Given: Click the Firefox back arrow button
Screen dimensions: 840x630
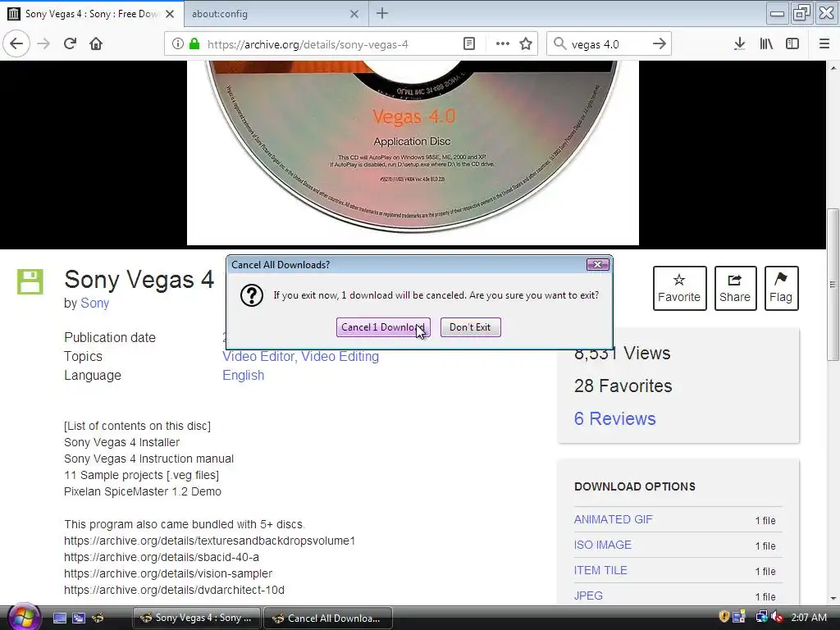Looking at the screenshot, I should click(x=16, y=43).
